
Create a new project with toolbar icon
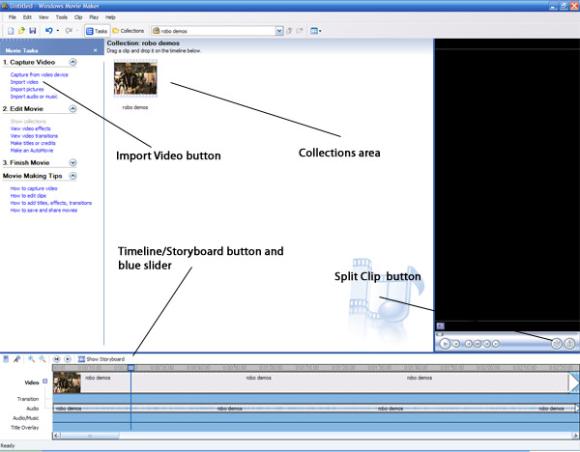click(11, 31)
